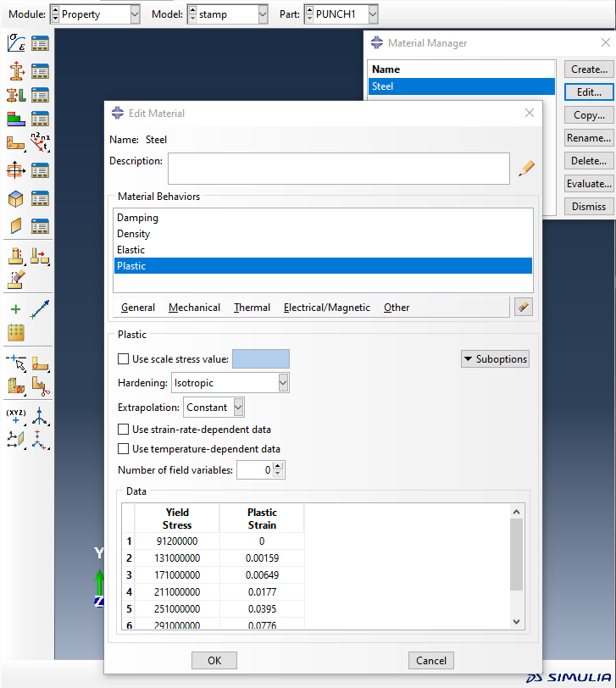616x688 pixels.
Task: Click the (XYZ) Create Datum Point icon
Action: coord(16,416)
